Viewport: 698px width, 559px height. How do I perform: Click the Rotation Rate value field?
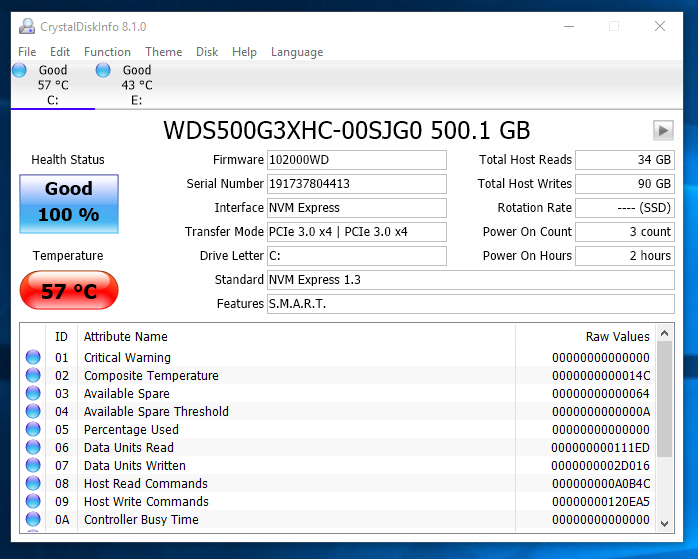tap(625, 208)
